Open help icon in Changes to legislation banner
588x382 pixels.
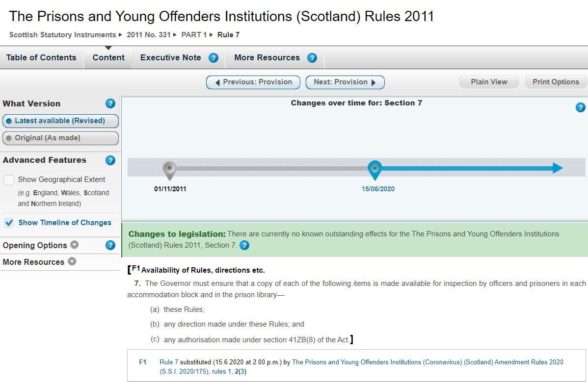click(244, 245)
